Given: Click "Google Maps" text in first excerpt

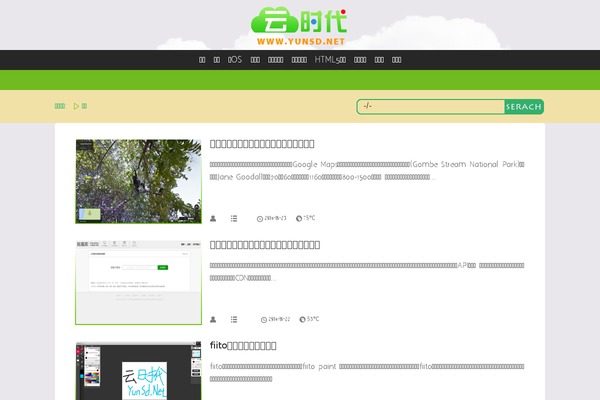Looking at the screenshot, I should [x=314, y=165].
